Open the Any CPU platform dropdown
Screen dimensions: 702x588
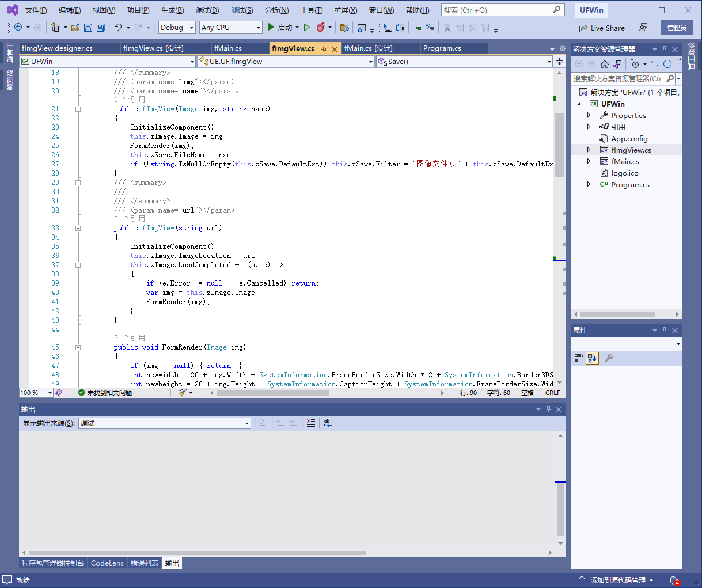point(230,27)
